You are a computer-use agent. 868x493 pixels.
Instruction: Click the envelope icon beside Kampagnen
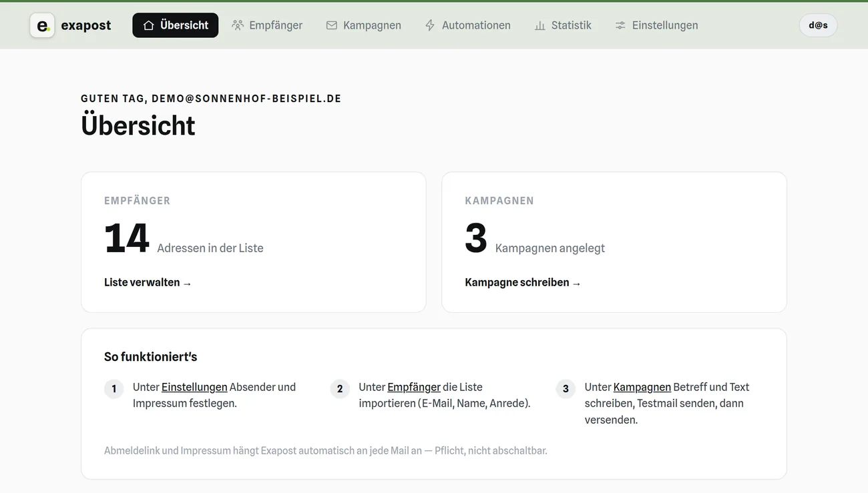(332, 25)
